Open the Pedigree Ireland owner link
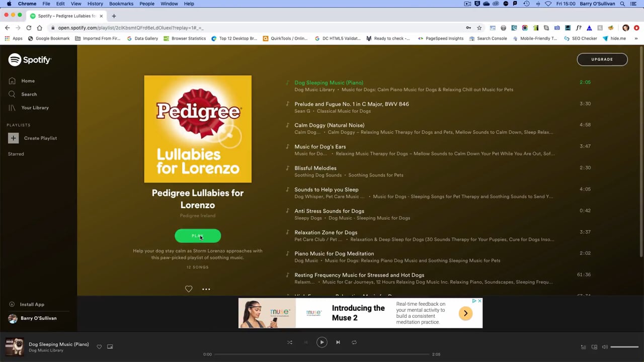The width and height of the screenshot is (644, 362). 198,216
